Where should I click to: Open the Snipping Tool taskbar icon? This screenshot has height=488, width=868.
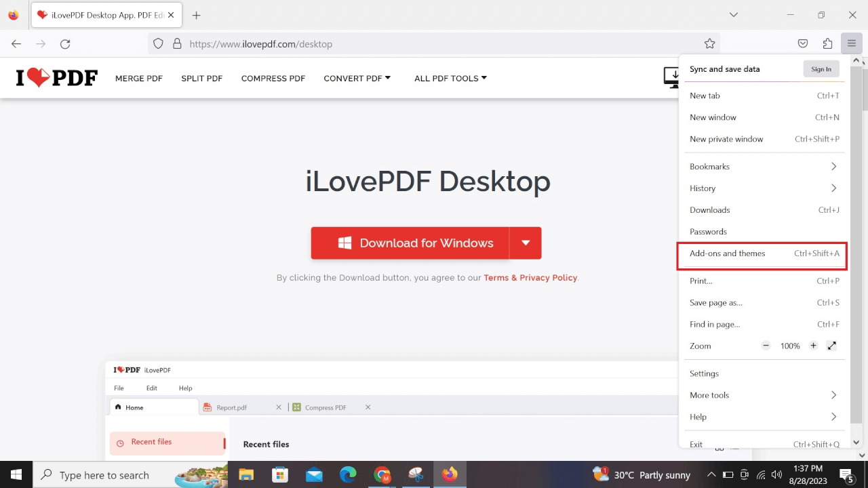tap(416, 474)
